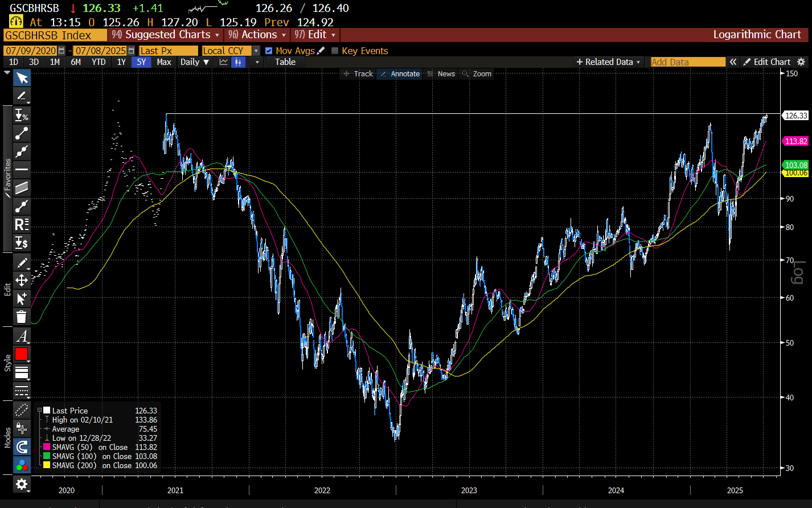This screenshot has width=812, height=508.
Task: Open the annotation toolbar gear settings
Action: pos(22,485)
